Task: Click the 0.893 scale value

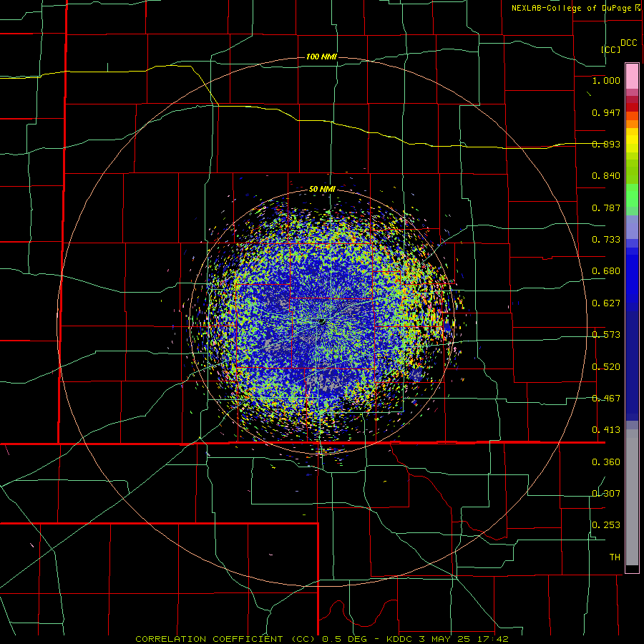Action: pos(606,144)
